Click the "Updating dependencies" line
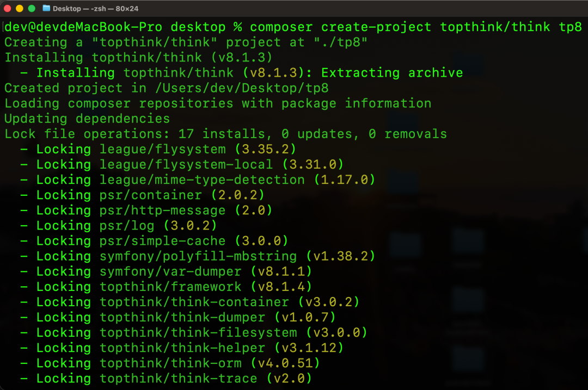 (x=87, y=119)
